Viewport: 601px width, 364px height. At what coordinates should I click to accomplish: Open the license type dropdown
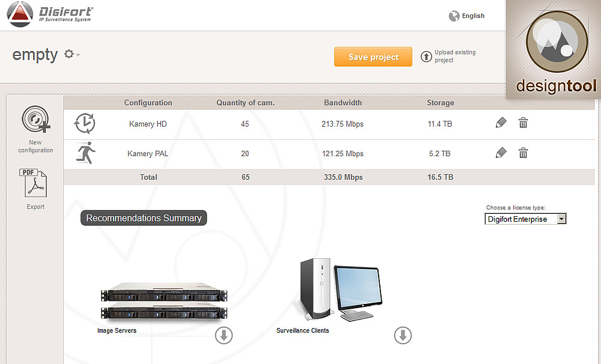pos(525,219)
